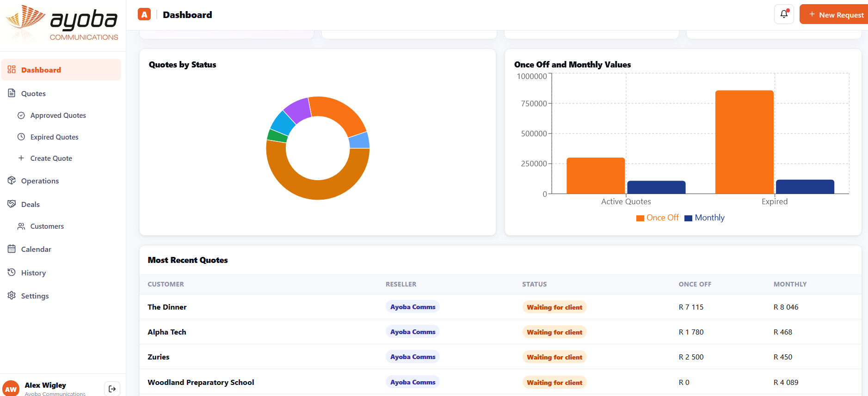Click the New Request button
Viewport: 868px width, 396px height.
click(x=834, y=14)
